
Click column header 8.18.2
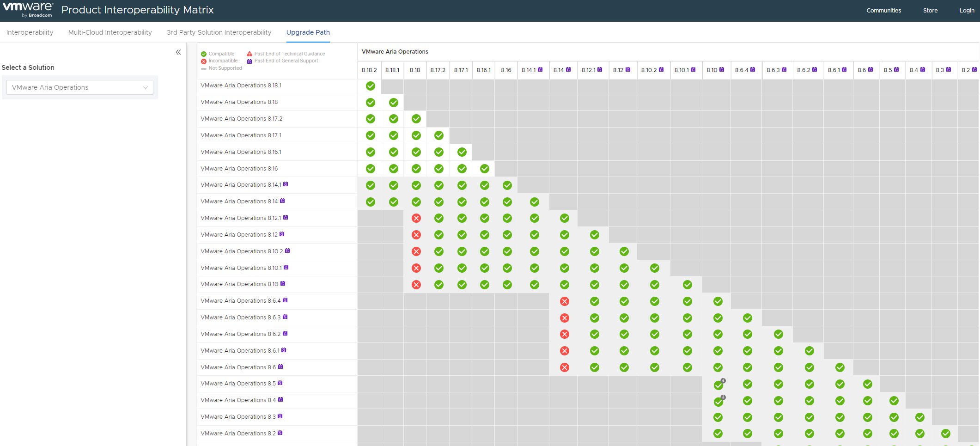369,70
